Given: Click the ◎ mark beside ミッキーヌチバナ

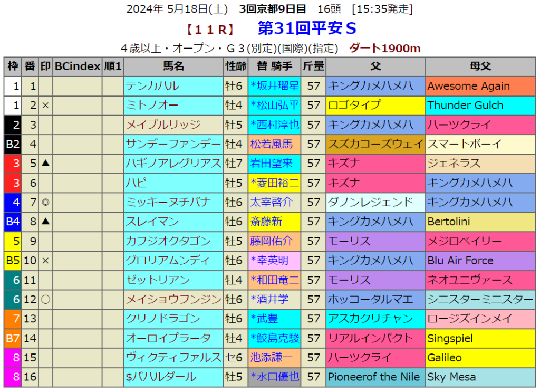Looking at the screenshot, I should tap(45, 202).
